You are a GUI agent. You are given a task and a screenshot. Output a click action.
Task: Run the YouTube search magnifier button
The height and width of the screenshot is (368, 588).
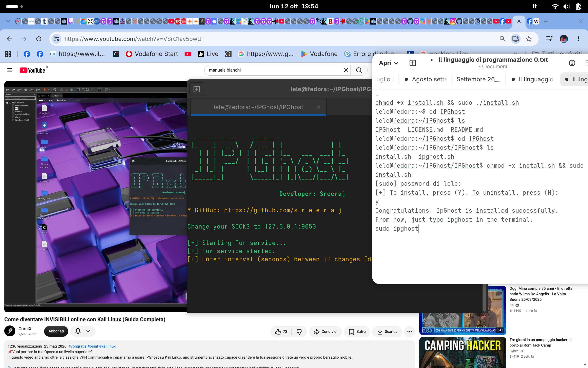tap(359, 70)
